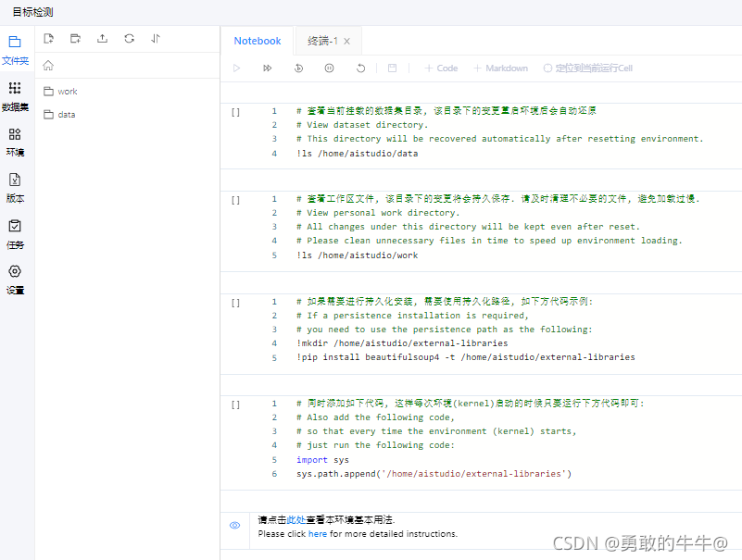Click the '# View dataset directory.' comment
Image resolution: width=742 pixels, height=560 pixels.
pyautogui.click(x=362, y=125)
